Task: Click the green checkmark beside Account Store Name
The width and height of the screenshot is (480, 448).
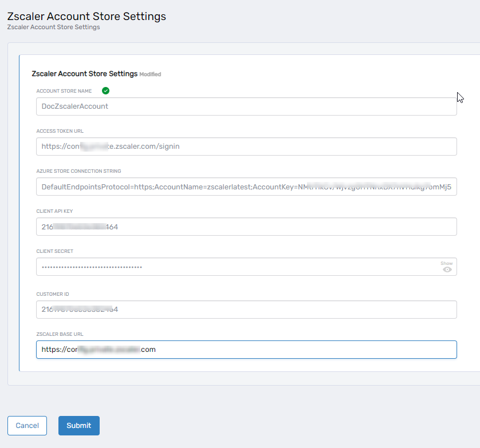Action: [105, 91]
